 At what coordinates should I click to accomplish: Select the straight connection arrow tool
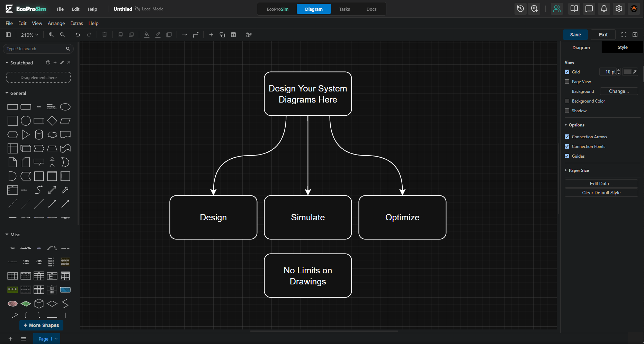185,35
